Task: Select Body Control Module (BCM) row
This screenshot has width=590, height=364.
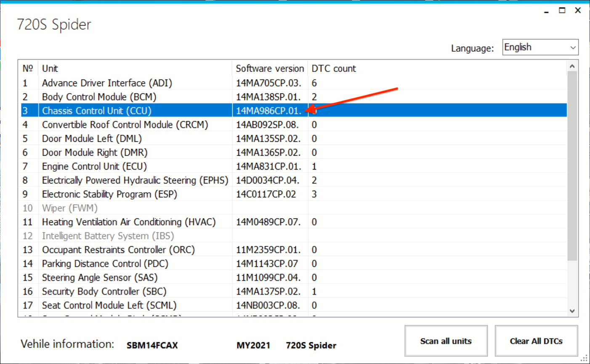Action: 294,97
